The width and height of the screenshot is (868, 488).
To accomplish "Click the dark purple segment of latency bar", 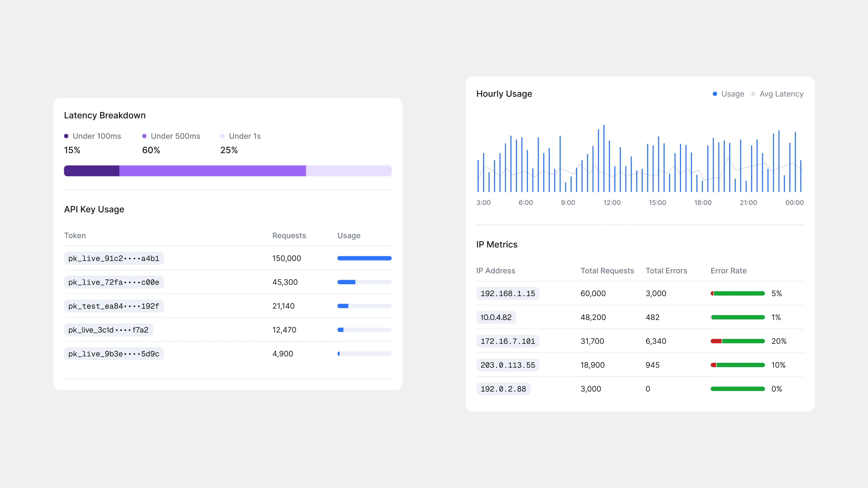I will pos(92,171).
